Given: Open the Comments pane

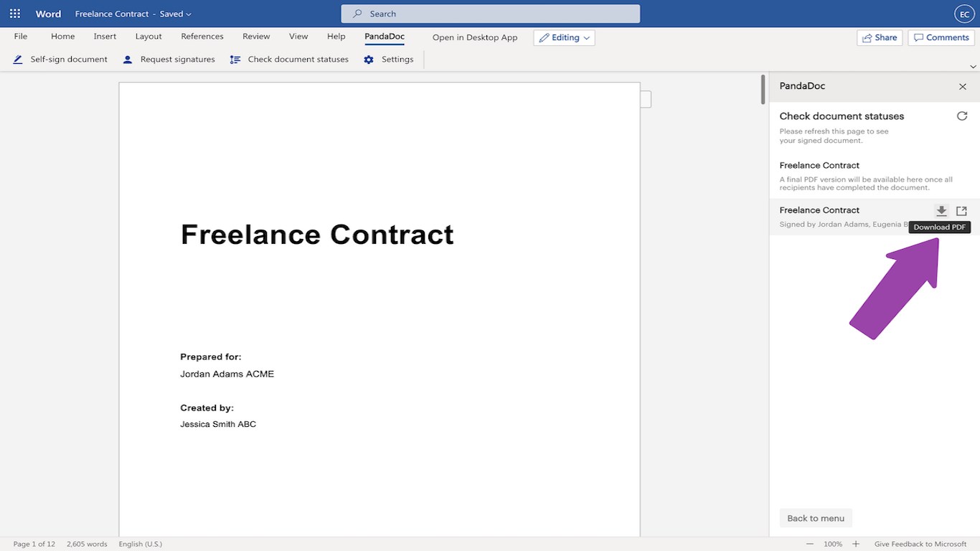Looking at the screenshot, I should point(941,37).
